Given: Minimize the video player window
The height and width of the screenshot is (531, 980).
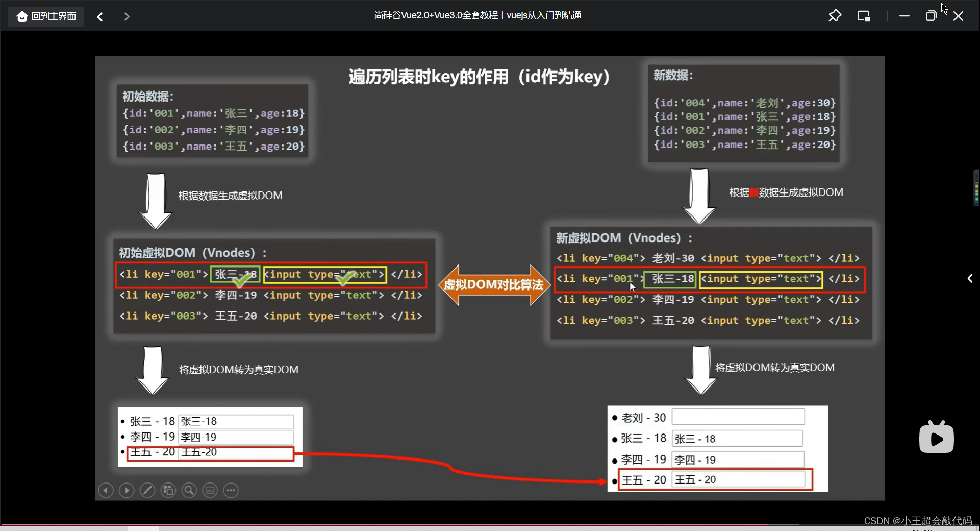Looking at the screenshot, I should (x=904, y=16).
